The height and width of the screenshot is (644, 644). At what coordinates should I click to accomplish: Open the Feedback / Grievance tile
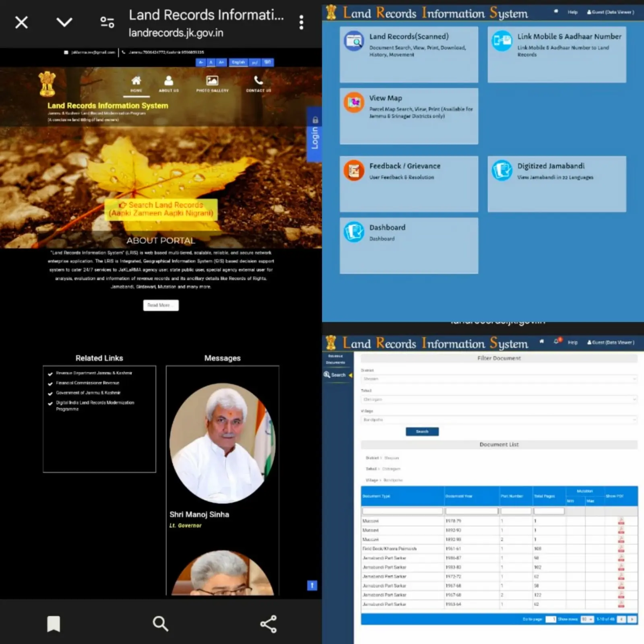pyautogui.click(x=409, y=184)
